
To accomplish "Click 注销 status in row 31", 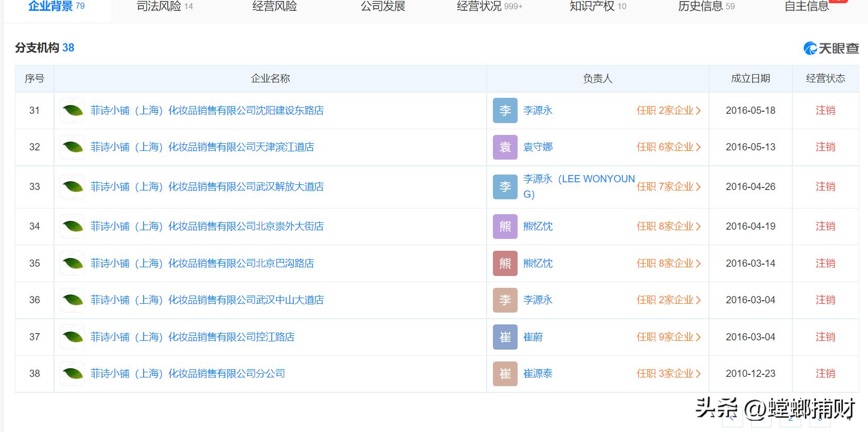I will click(825, 110).
